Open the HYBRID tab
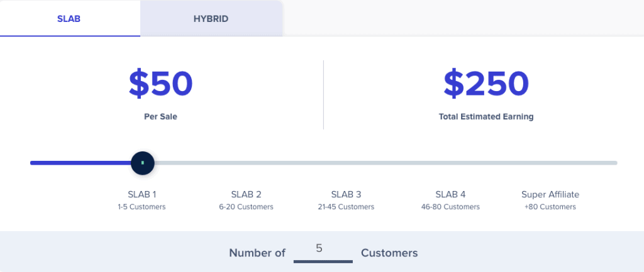 [x=211, y=18]
